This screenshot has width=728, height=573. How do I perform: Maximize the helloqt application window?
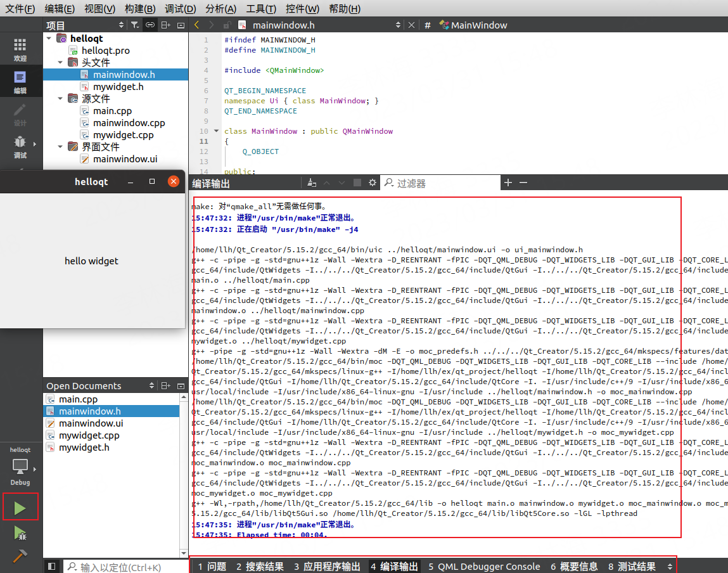[152, 181]
